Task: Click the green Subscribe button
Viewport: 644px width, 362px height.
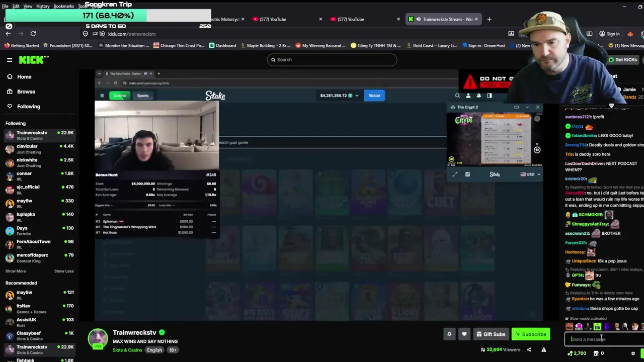Action: click(x=531, y=334)
